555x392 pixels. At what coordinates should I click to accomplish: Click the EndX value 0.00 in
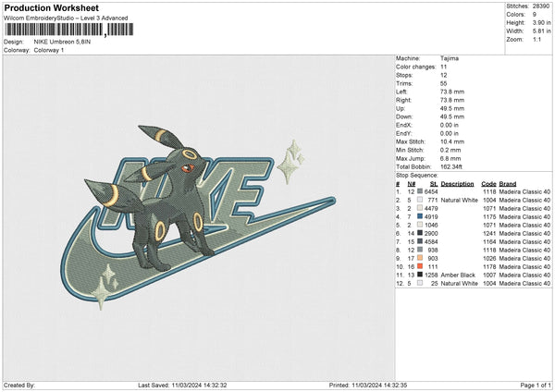coord(450,125)
